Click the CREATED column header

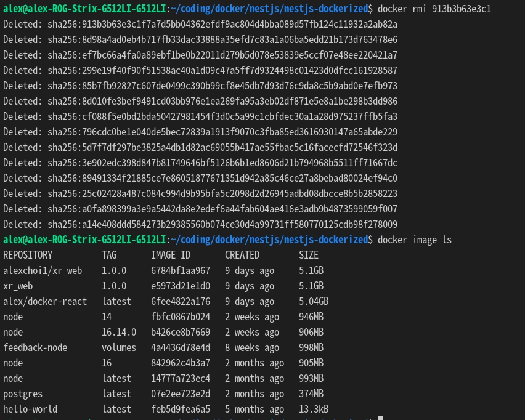click(242, 256)
